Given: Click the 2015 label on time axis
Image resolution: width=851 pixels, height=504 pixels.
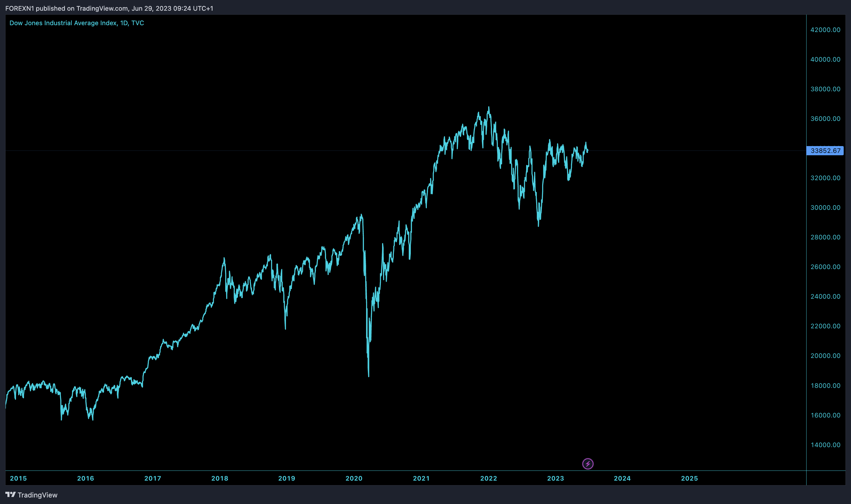Looking at the screenshot, I should (x=18, y=478).
